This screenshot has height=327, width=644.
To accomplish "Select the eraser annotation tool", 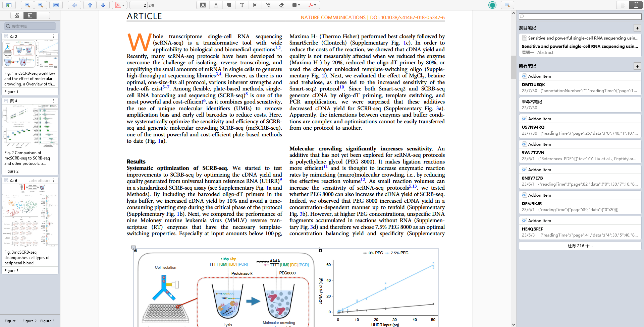I will click(281, 5).
